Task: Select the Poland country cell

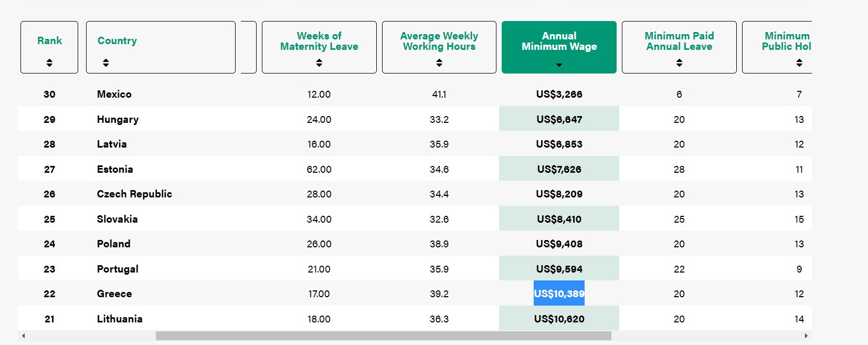Action: click(113, 244)
